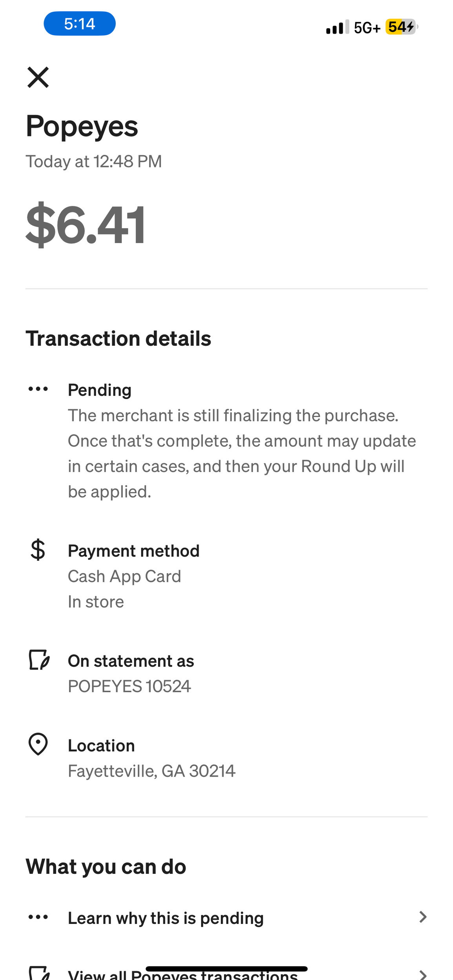Tap the dots icon beside Learn why pending
Image resolution: width=453 pixels, height=980 pixels.
(38, 917)
